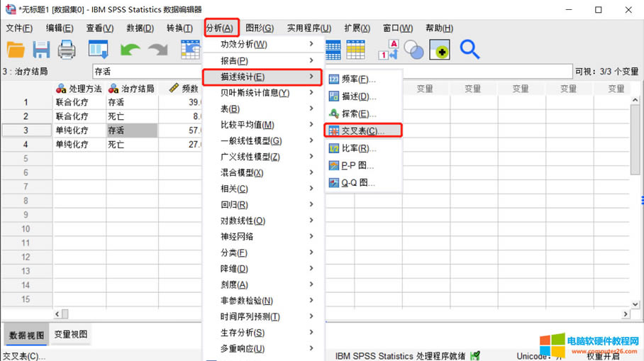Click the recall dialog toolbar icon
Image resolution: width=644 pixels, height=361 pixels.
coord(98,49)
